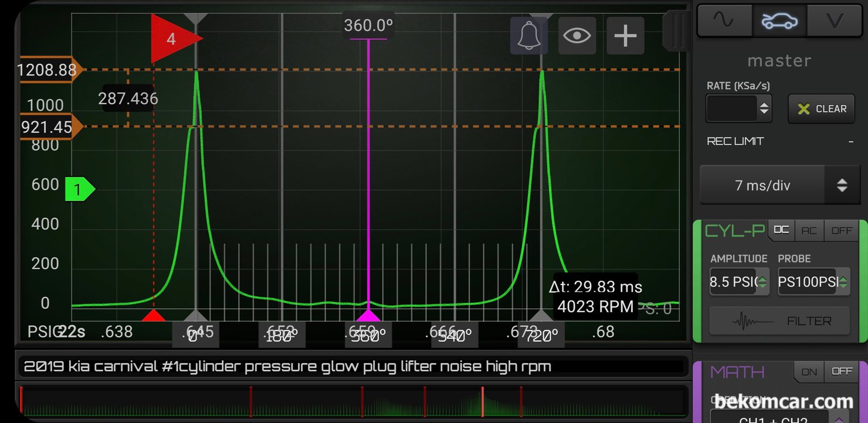Open the V tab at top right

click(x=835, y=21)
